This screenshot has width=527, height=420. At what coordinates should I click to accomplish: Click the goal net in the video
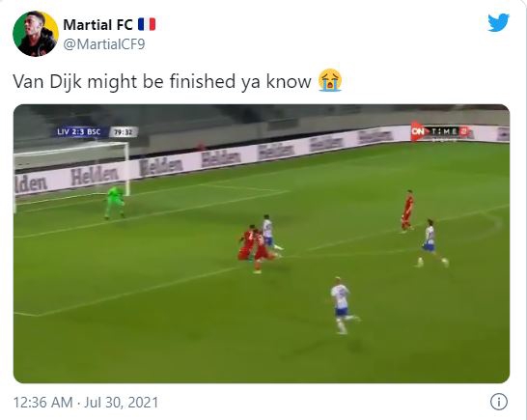coord(70,171)
